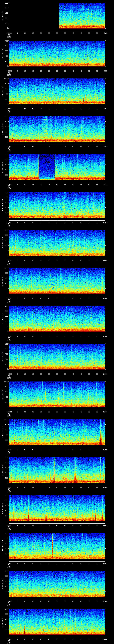This screenshot has height=644, width=114.
Task: Click the 5:00 end time label
Action: point(105,33)
